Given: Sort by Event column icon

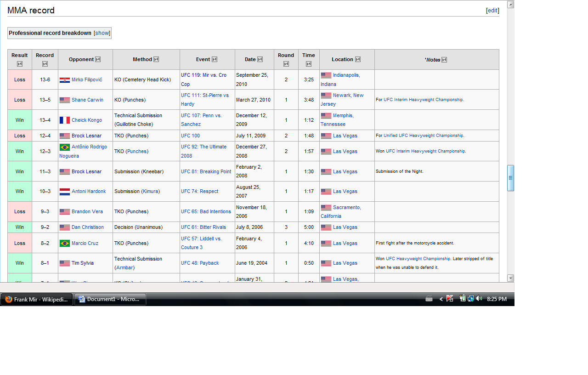Looking at the screenshot, I should (215, 59).
